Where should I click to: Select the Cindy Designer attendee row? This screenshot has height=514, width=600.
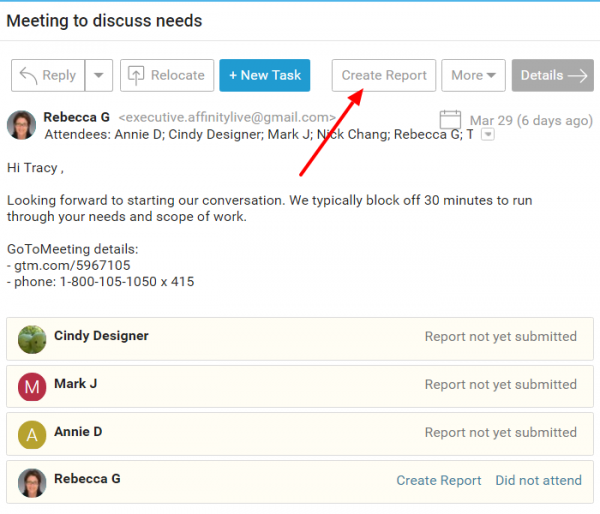click(x=250, y=338)
